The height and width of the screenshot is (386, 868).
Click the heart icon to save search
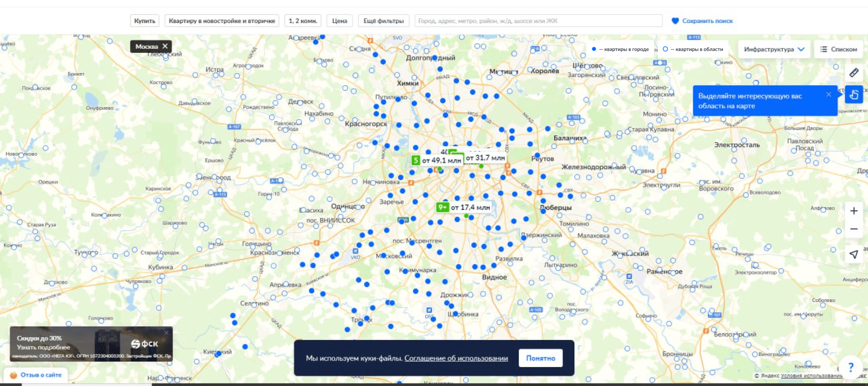point(675,21)
